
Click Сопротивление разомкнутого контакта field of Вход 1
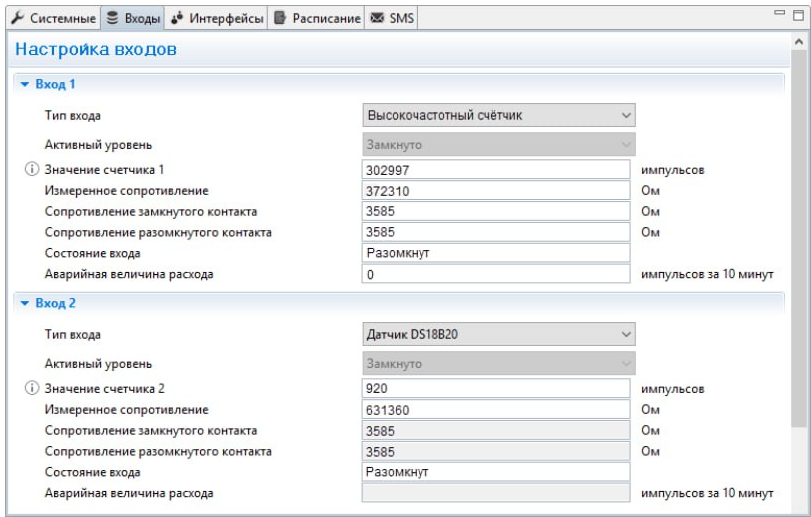pyautogui.click(x=495, y=232)
